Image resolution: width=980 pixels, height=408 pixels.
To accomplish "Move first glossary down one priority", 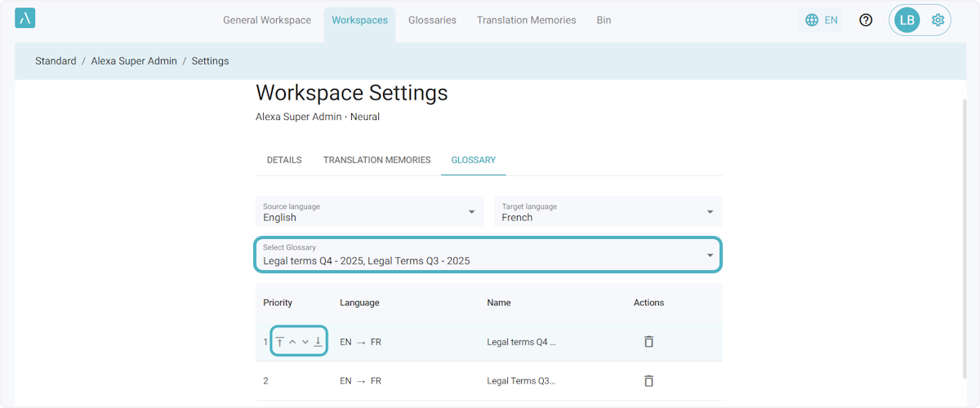I will click(305, 342).
